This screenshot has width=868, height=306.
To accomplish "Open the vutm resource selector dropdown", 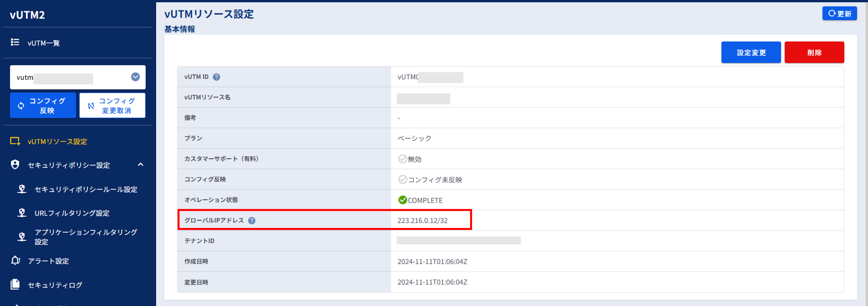I will click(135, 77).
